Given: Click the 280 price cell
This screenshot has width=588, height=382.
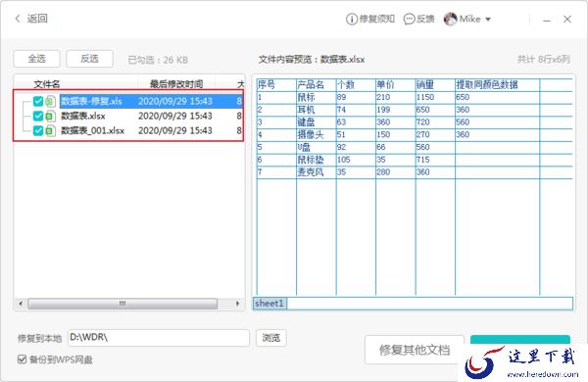Looking at the screenshot, I should 396,172.
